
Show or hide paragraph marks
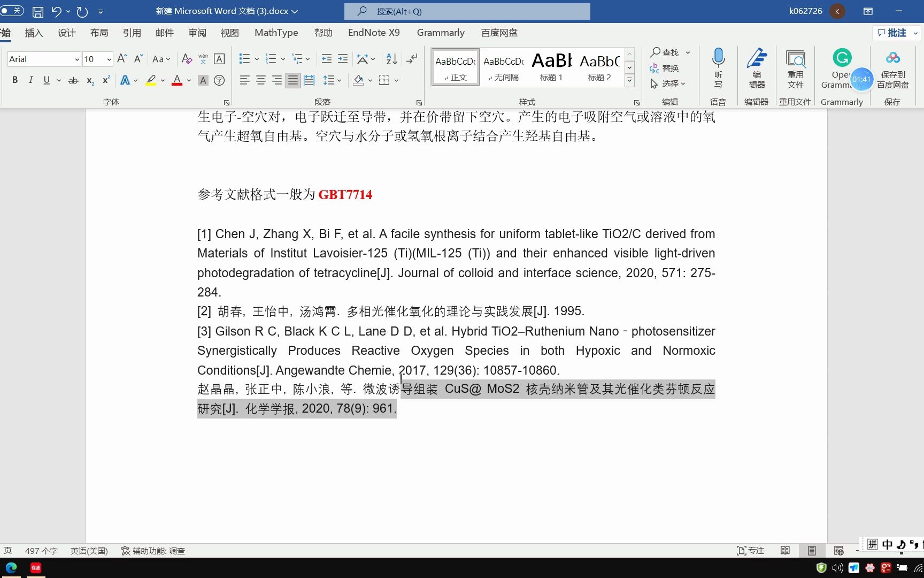[x=412, y=59]
